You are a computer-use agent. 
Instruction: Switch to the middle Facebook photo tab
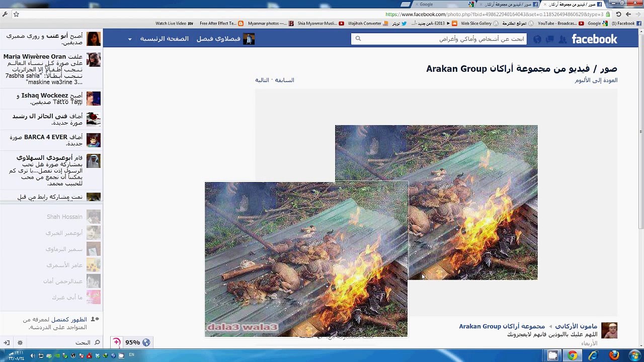508,5
